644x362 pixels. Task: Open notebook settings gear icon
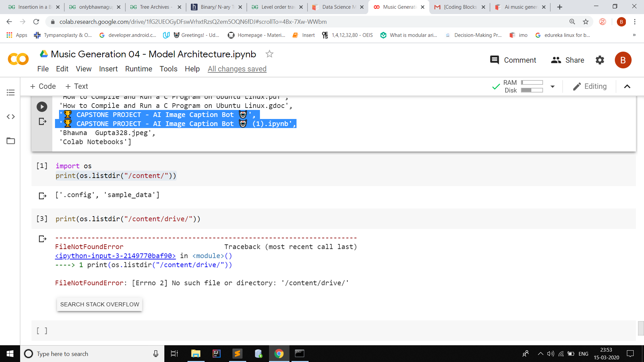pos(600,60)
